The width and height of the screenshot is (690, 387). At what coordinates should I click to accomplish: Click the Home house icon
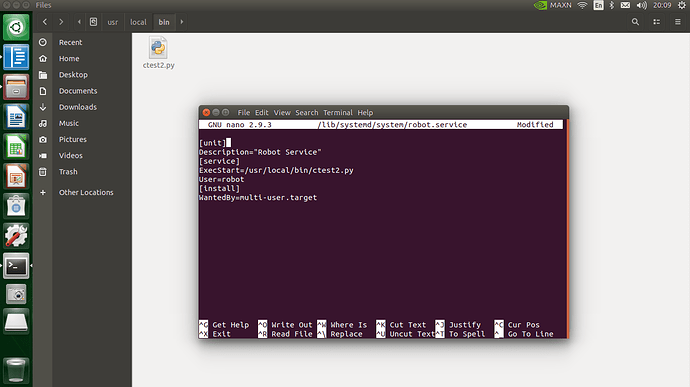(43, 59)
